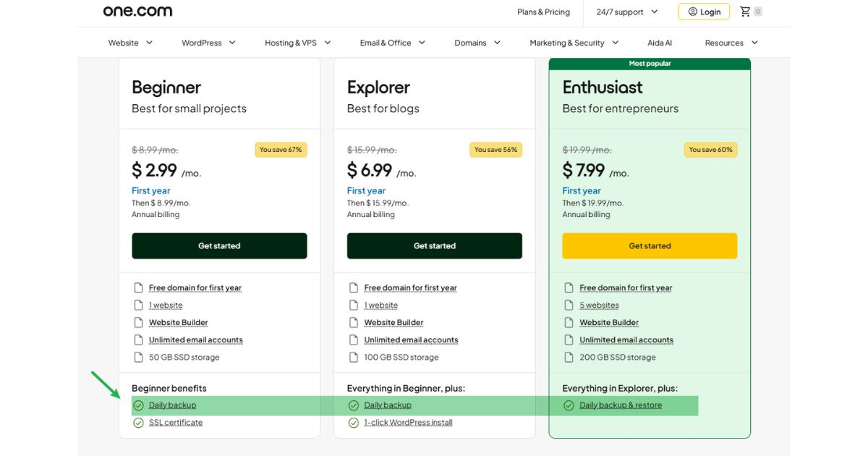
Task: Click the 'You save 56%' badge
Action: pyautogui.click(x=496, y=150)
